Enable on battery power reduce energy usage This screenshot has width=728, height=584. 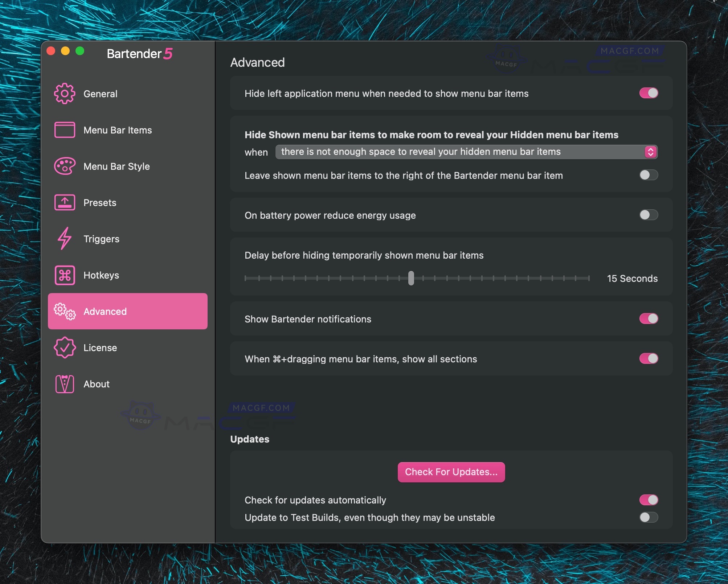649,215
